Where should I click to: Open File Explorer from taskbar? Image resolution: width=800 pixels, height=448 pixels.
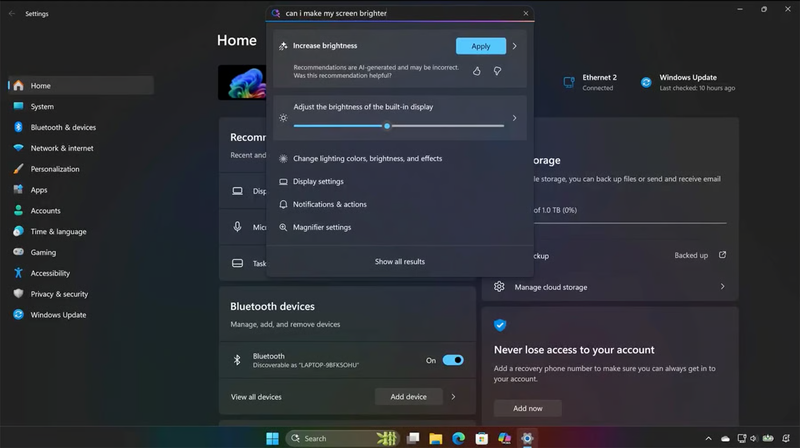pos(436,438)
